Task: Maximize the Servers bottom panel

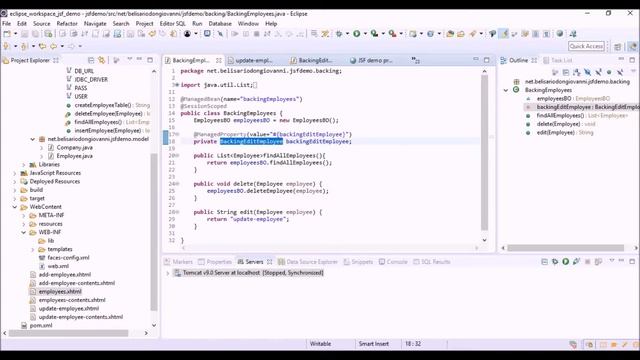Action: 632,261
